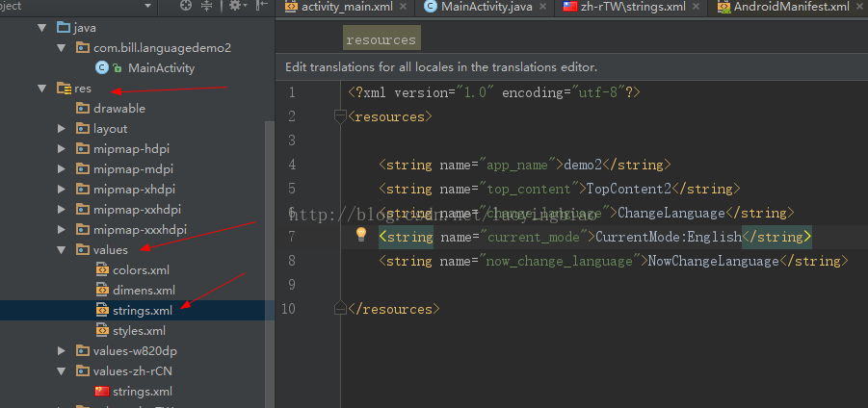Click the Hide project panel icon
The image size is (868, 408).
coord(262,6)
